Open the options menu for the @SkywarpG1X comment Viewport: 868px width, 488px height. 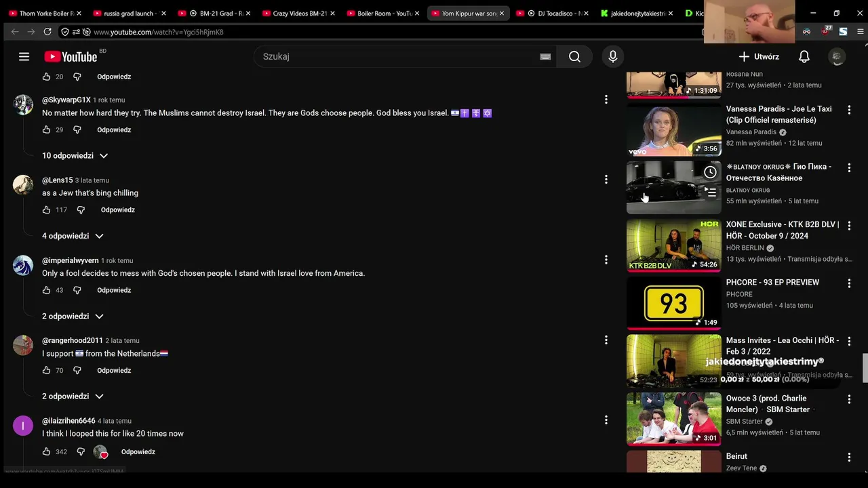pyautogui.click(x=606, y=100)
